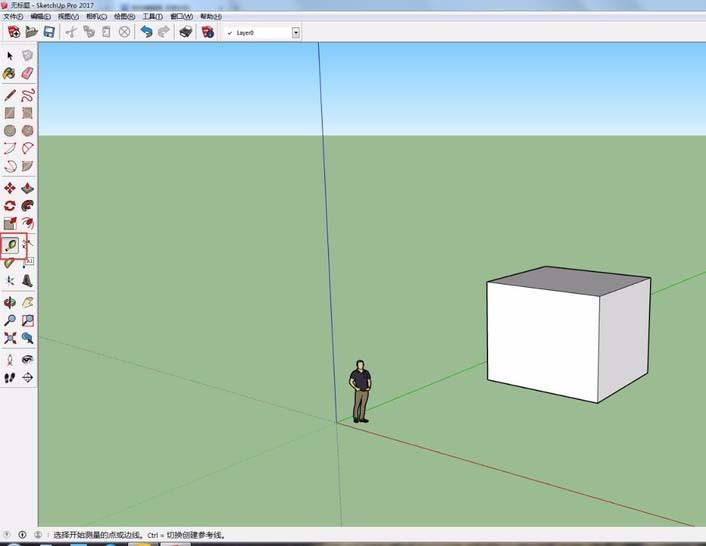Viewport: 706px width, 546px height.
Task: Open Model Info from toolbar
Action: (x=208, y=32)
